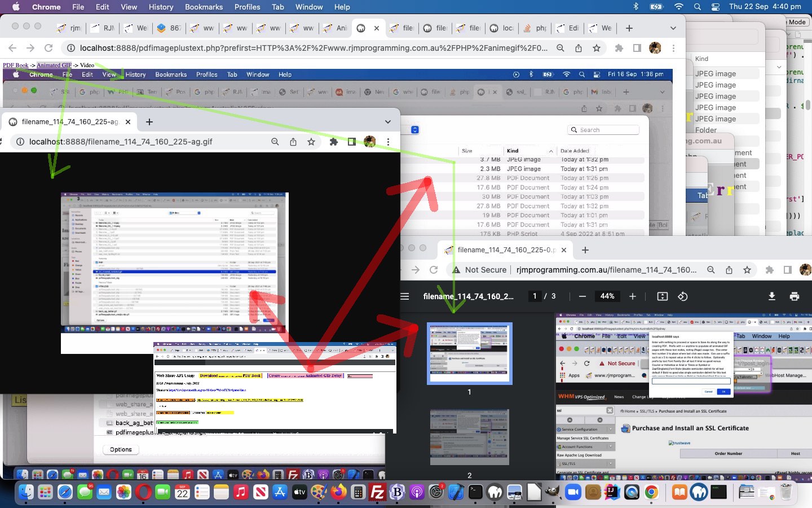
Task: Expand tab search chevron in top Chrome window
Action: point(673,28)
